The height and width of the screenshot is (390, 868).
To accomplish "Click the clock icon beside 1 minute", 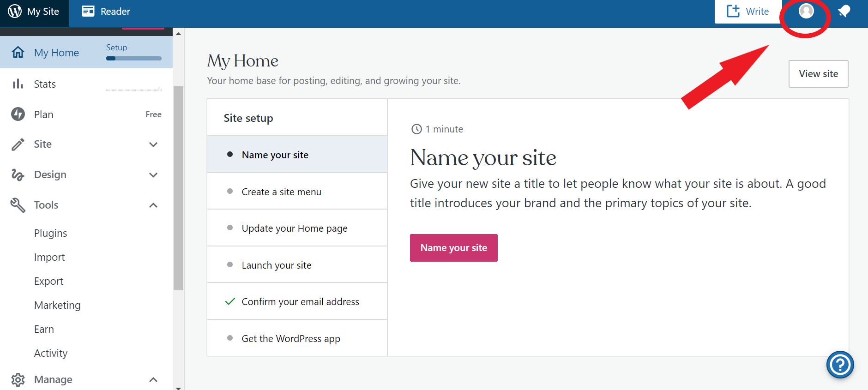I will (x=416, y=129).
